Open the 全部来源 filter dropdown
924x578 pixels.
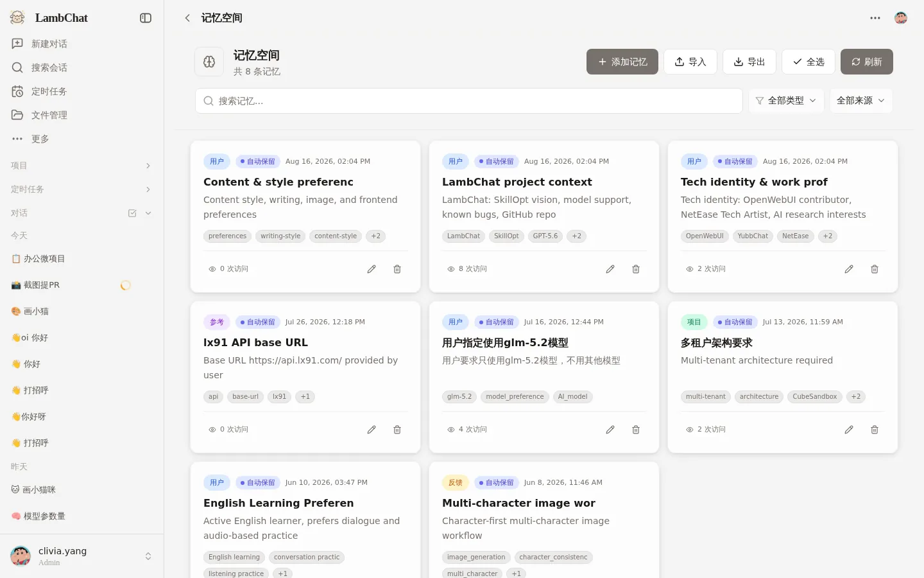[x=861, y=101]
